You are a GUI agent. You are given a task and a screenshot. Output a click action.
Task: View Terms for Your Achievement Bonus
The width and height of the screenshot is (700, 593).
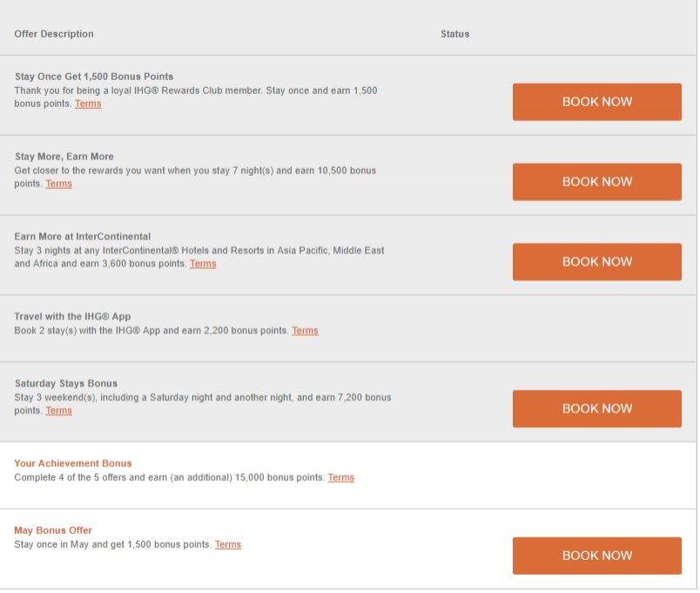340,477
